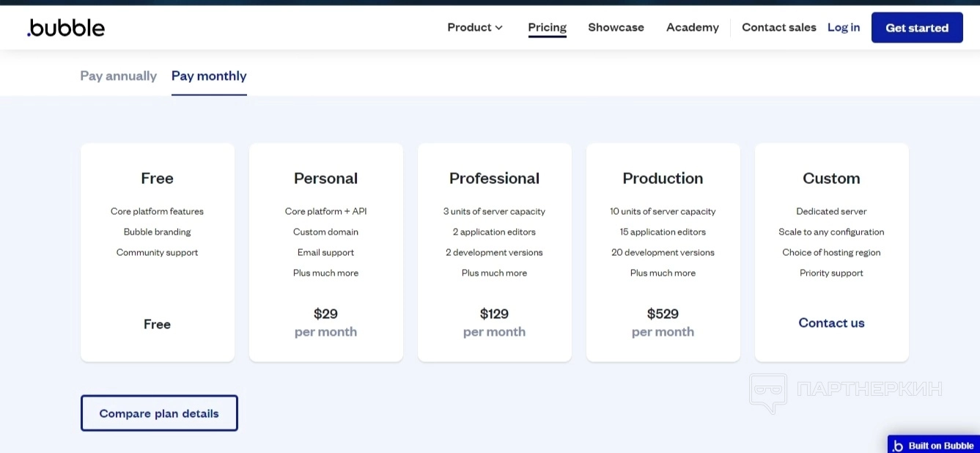Select the Free plan card title
The width and height of the screenshot is (980, 453).
coord(157,179)
